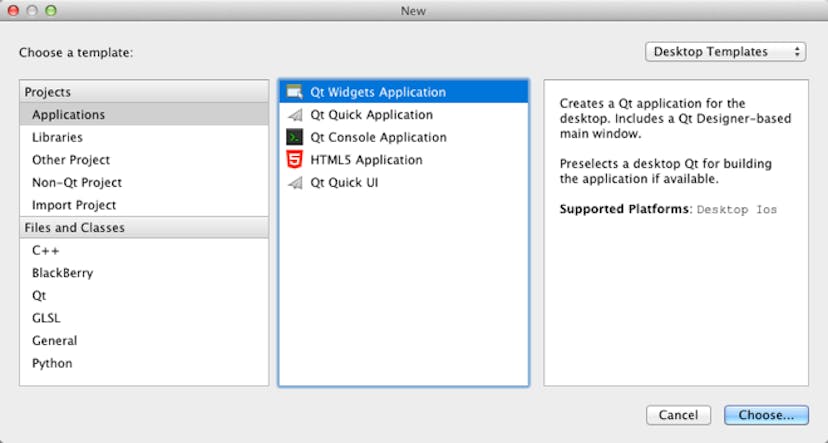Click the Qt Quick Application paper-plane icon
The width and height of the screenshot is (828, 443).
[295, 115]
